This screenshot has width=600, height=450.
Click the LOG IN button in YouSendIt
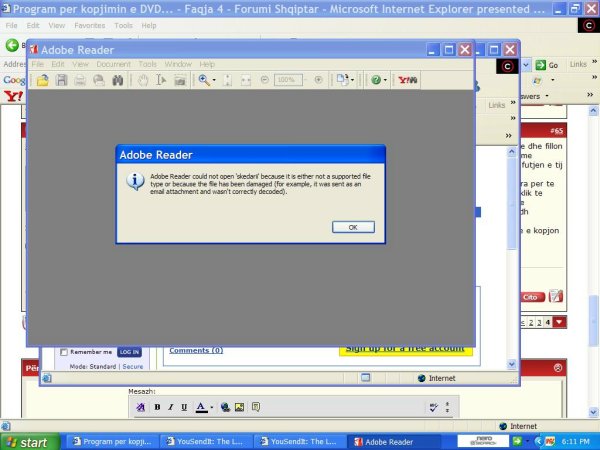pyautogui.click(x=129, y=352)
